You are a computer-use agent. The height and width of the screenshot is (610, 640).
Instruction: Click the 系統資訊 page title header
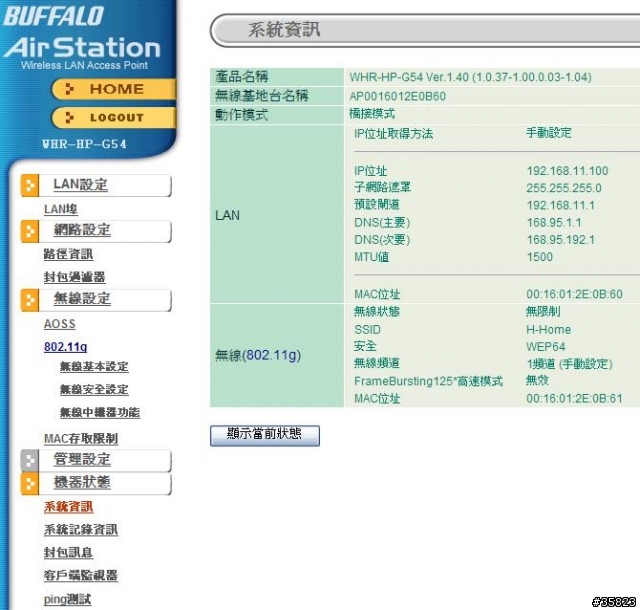coord(284,30)
